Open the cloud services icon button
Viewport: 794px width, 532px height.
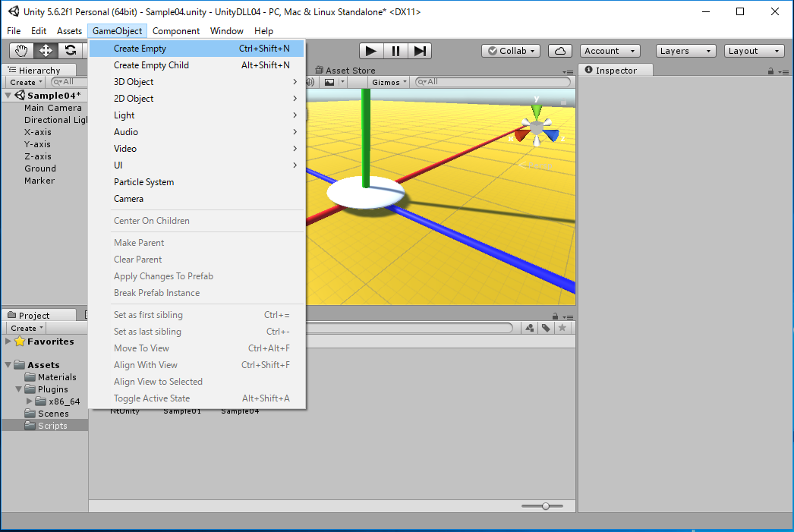(x=559, y=51)
